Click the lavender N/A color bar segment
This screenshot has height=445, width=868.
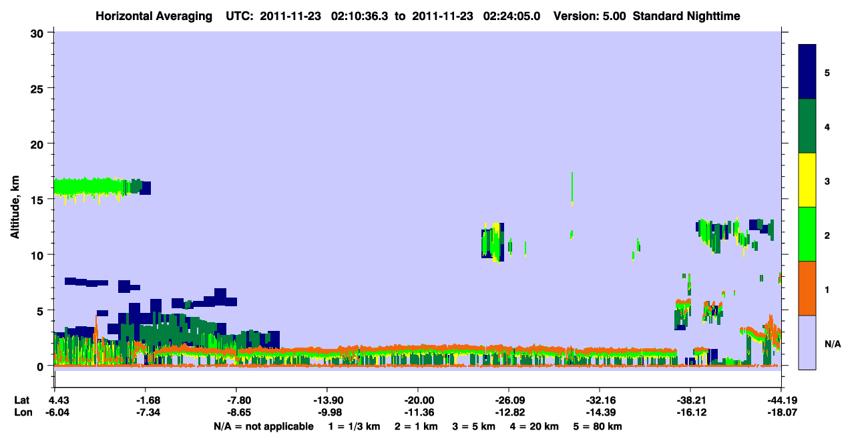tap(807, 342)
